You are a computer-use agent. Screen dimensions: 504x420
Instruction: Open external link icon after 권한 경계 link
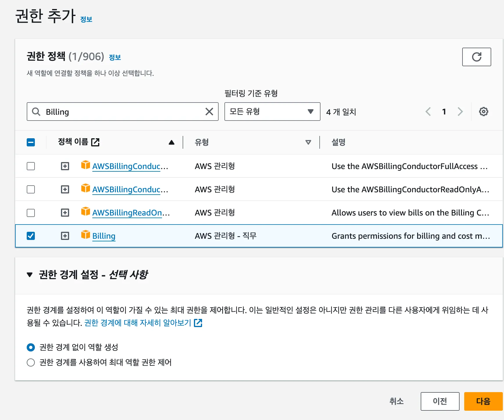click(198, 323)
